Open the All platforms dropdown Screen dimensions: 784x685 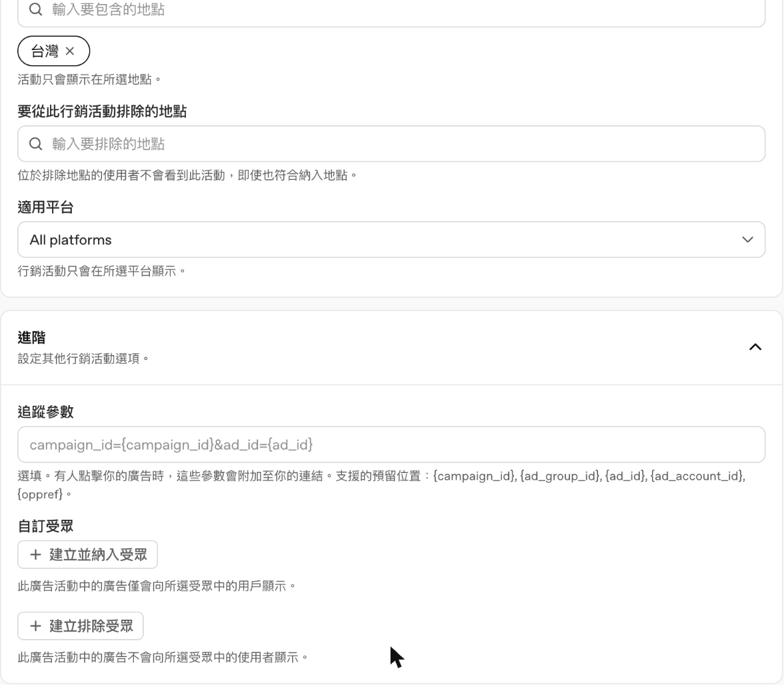[391, 240]
